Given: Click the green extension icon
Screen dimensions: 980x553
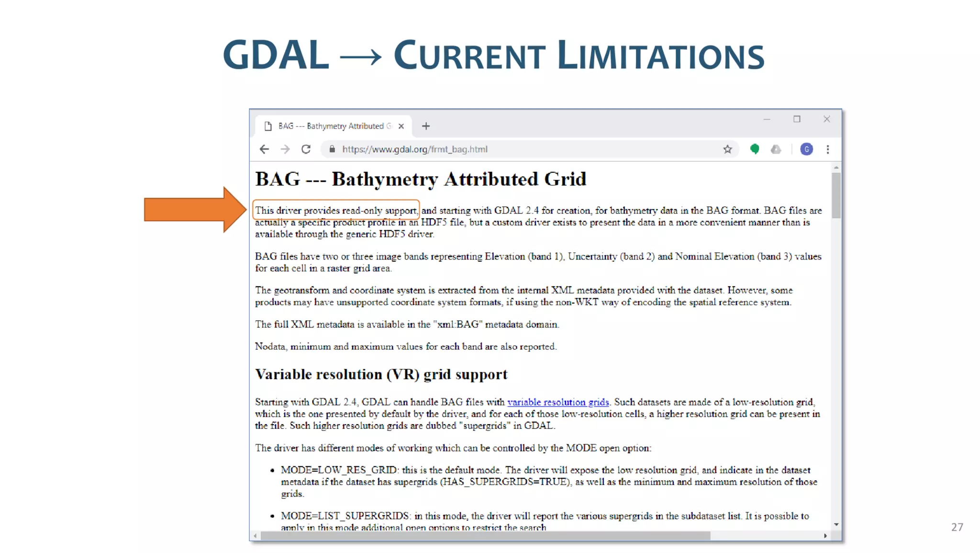Looking at the screenshot, I should coord(755,149).
